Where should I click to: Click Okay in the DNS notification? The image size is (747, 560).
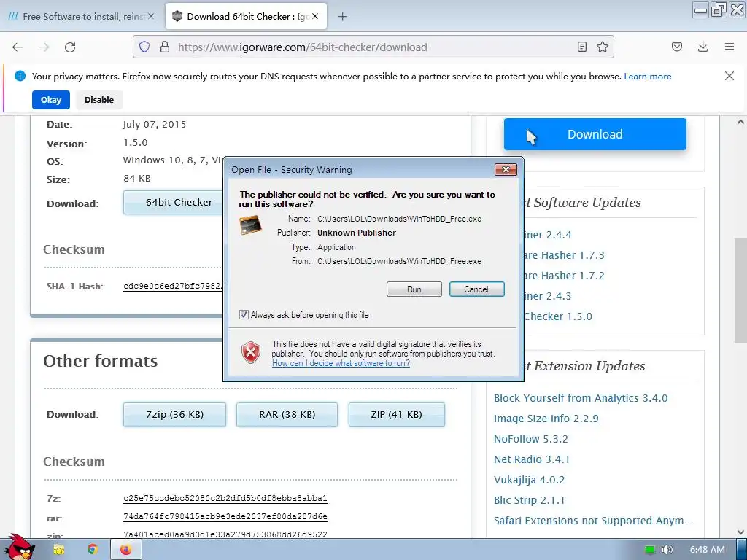point(51,100)
